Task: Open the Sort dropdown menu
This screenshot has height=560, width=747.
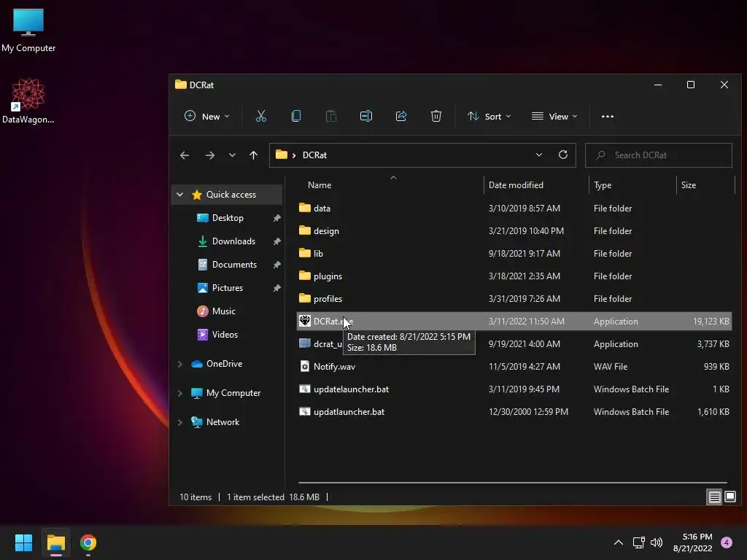Action: point(489,116)
